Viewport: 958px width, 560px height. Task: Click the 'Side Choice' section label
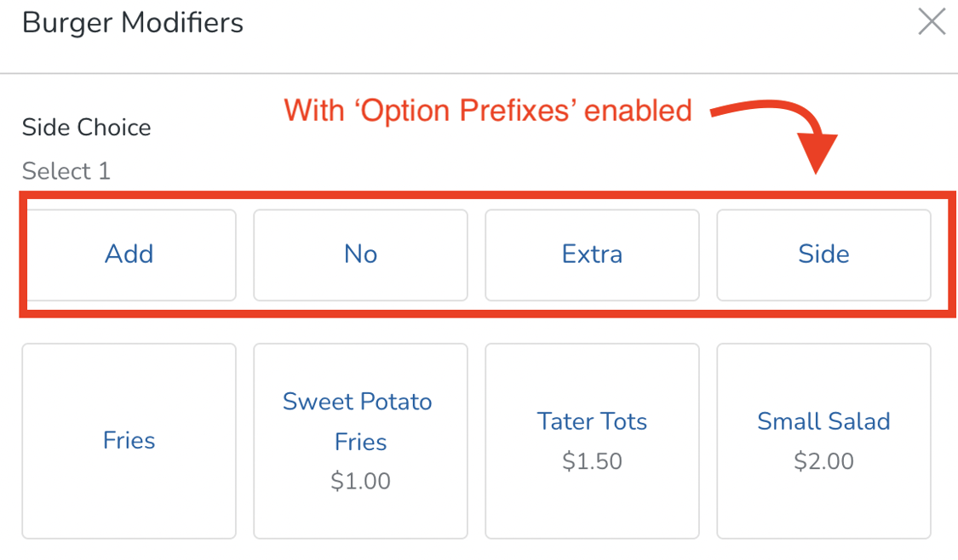coord(86,127)
